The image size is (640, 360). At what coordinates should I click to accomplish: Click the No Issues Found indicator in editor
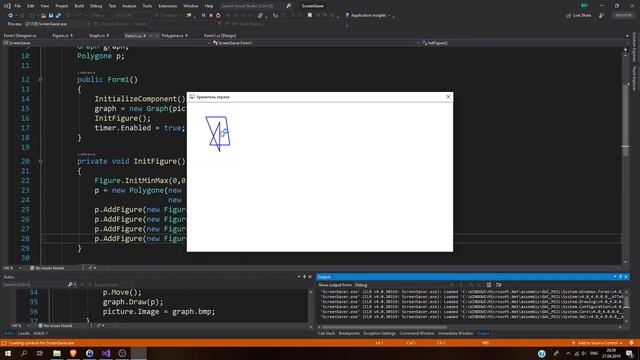pos(47,268)
